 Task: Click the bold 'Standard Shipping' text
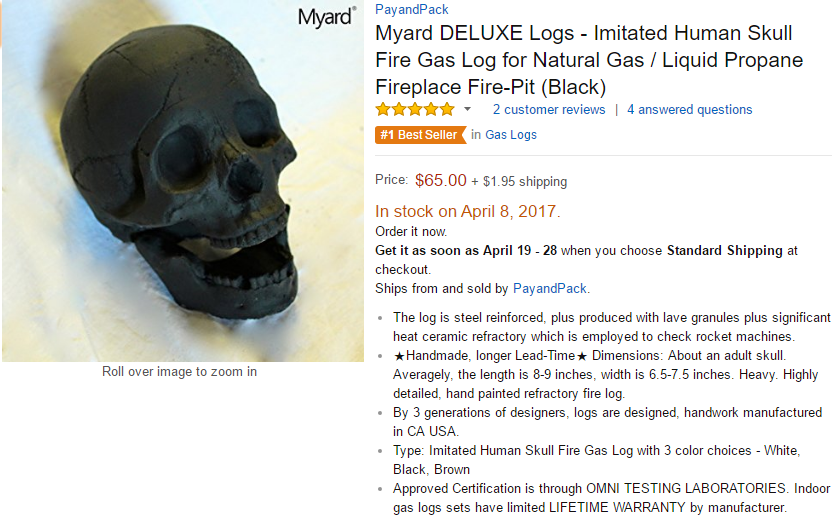725,250
